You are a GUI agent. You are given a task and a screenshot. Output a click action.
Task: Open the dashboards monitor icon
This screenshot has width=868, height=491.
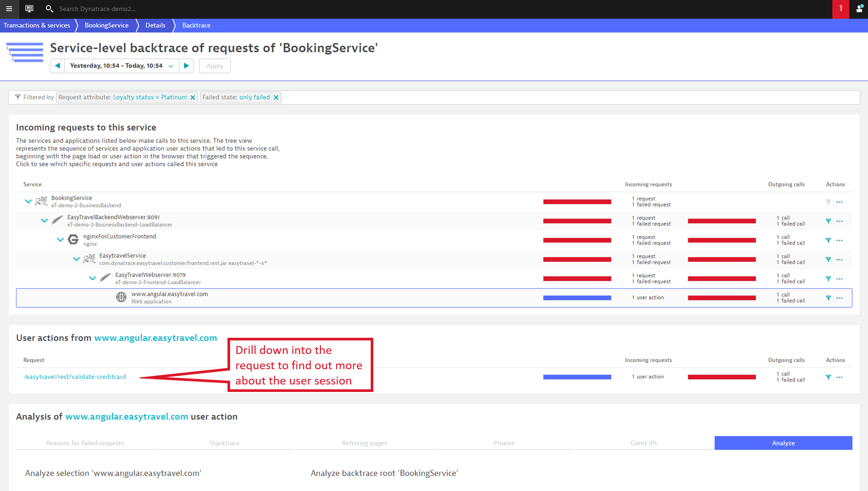click(x=29, y=9)
